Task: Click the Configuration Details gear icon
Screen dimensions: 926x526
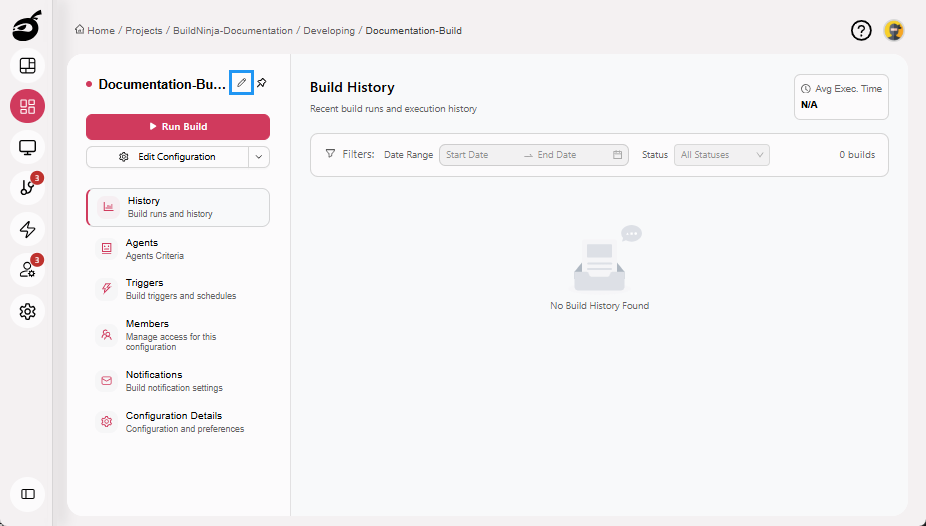Action: (x=106, y=422)
